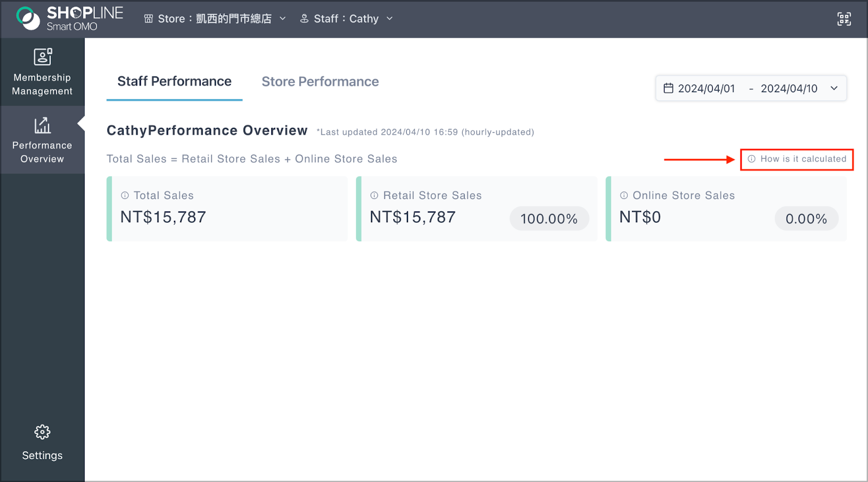Viewport: 868px width, 482px height.
Task: Click the Performance Overview chart icon
Action: tap(42, 125)
